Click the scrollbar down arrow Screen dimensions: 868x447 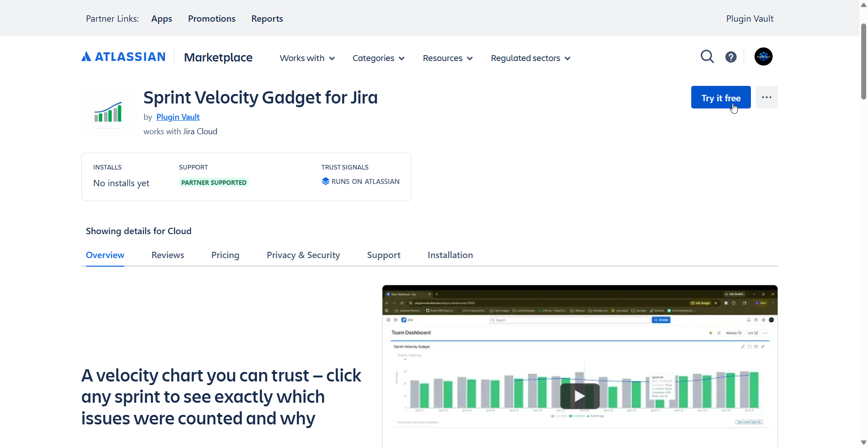click(x=863, y=442)
